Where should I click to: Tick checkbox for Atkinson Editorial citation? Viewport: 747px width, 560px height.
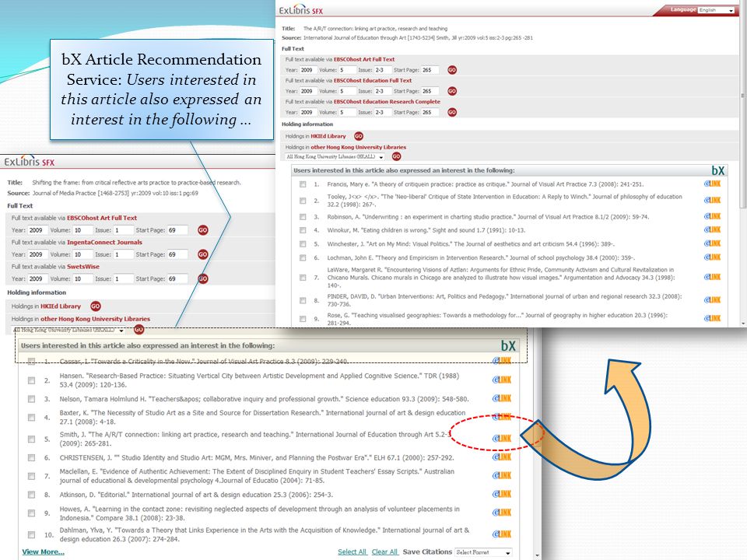[31, 495]
